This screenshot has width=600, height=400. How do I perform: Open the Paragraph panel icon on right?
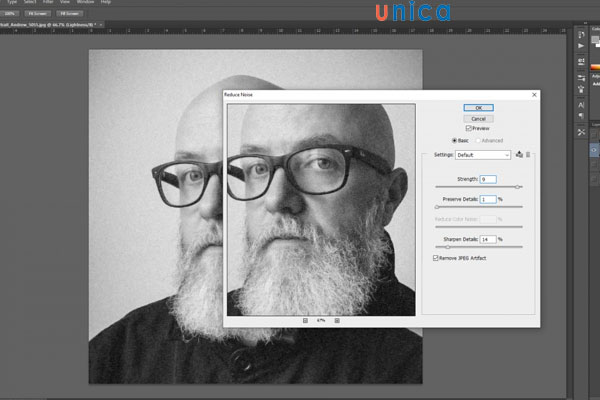(582, 113)
